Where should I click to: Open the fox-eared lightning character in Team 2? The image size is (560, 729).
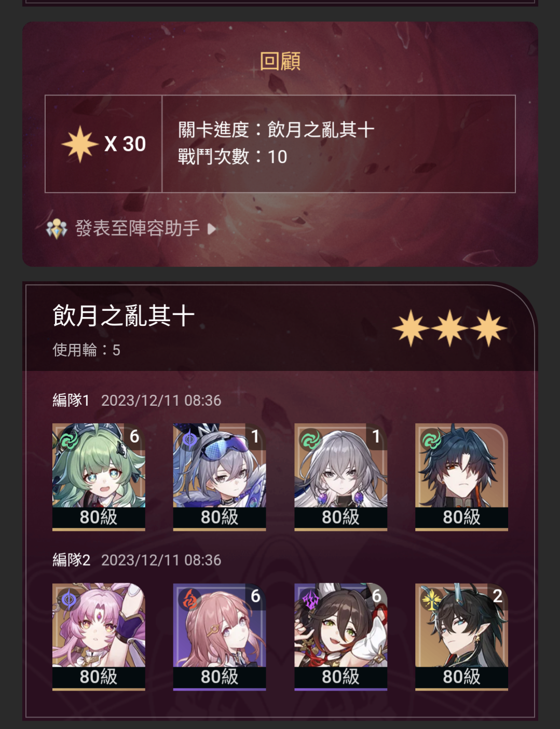pos(340,637)
